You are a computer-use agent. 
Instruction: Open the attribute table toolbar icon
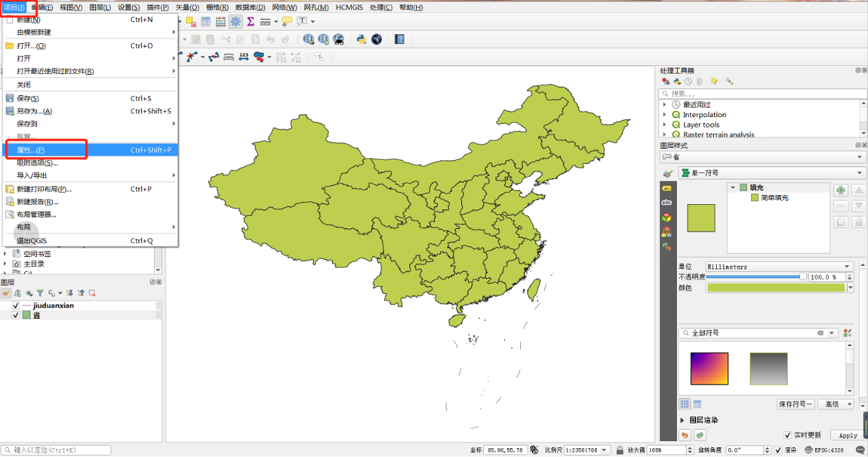[205, 22]
